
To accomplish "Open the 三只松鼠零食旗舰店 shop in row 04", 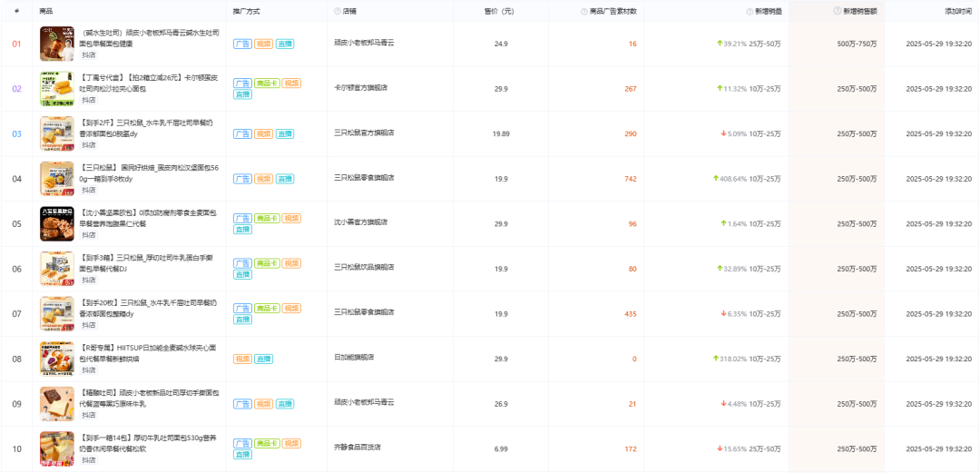I will point(365,178).
